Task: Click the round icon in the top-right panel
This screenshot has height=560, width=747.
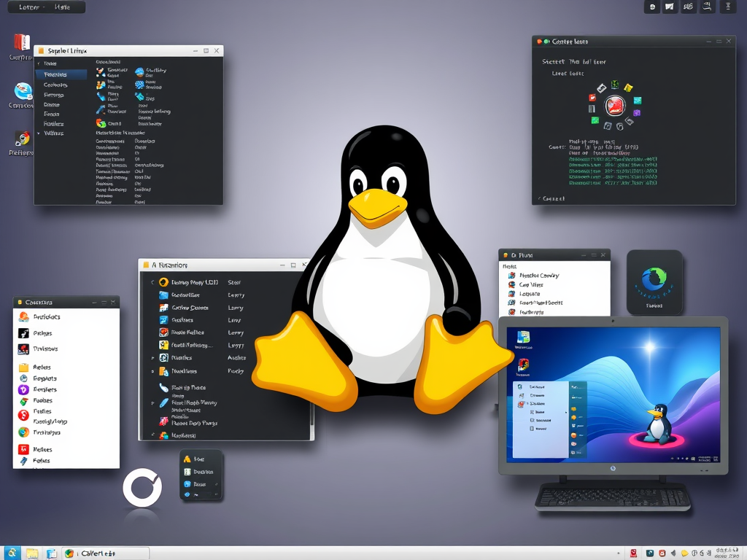Action: 652,7
